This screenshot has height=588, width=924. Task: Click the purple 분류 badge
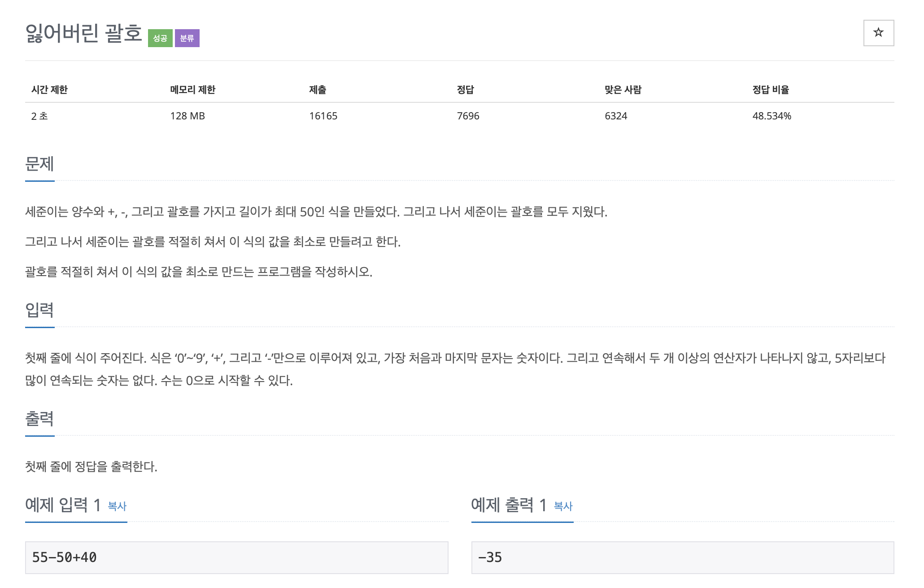[x=187, y=38]
